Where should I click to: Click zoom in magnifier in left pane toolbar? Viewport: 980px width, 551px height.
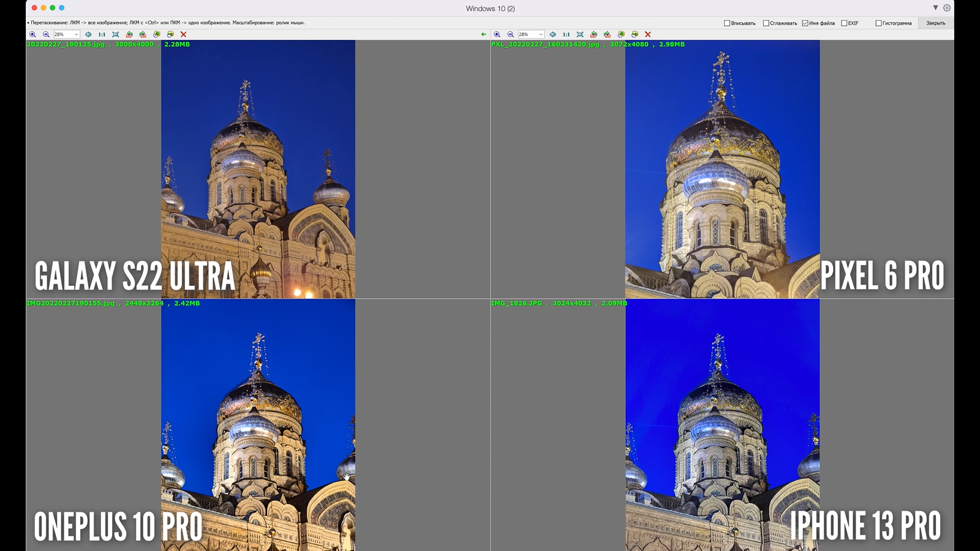pyautogui.click(x=32, y=34)
